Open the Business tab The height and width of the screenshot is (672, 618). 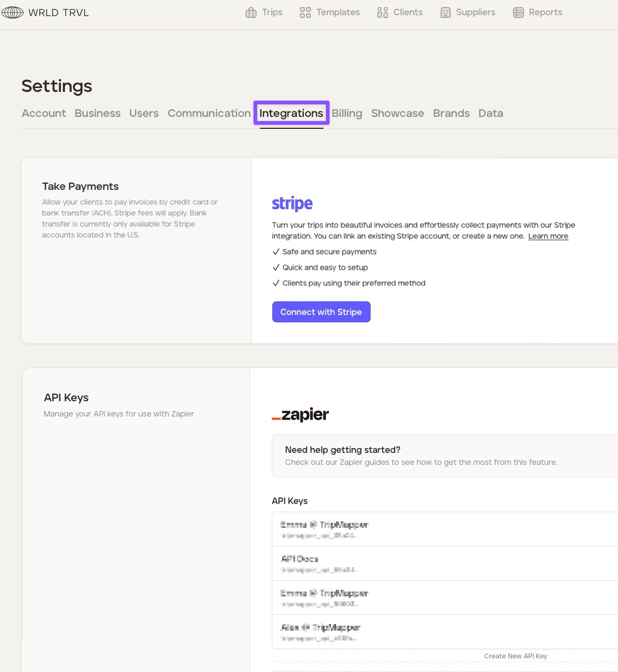98,113
